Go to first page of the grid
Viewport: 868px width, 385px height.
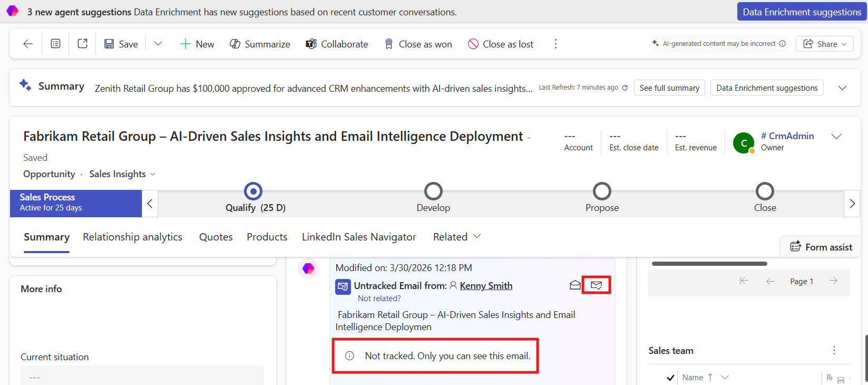coord(744,281)
